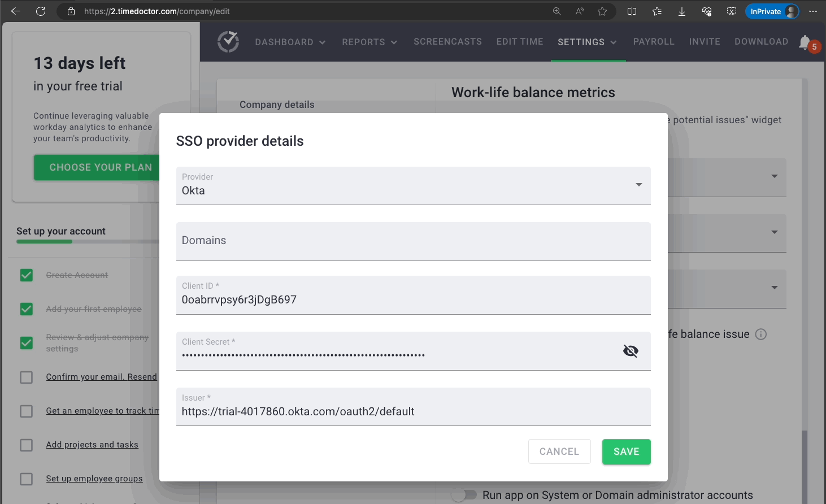This screenshot has width=826, height=504.
Task: Go to the Screencasts page
Action: 447,42
